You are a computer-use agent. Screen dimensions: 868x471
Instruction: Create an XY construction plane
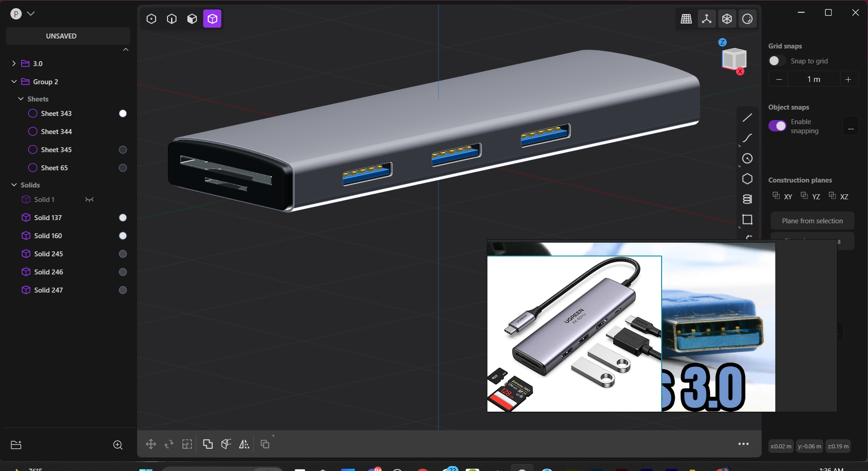point(782,196)
